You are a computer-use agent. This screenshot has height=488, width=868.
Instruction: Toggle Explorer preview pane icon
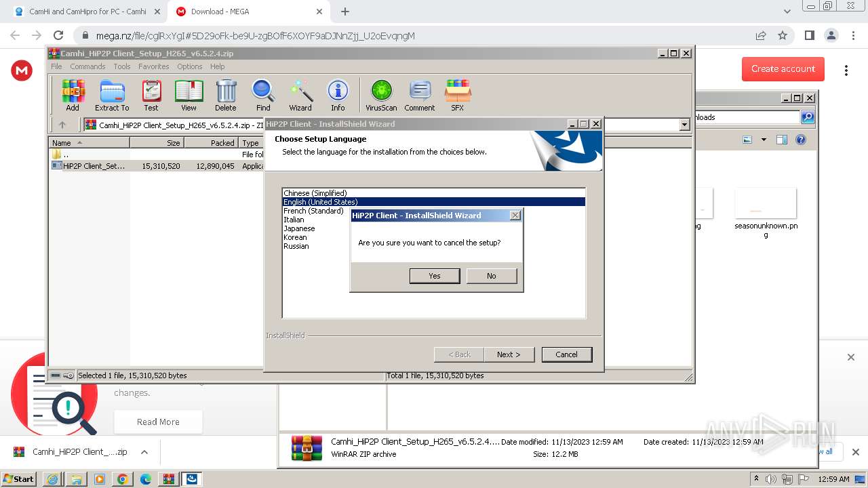tap(781, 140)
